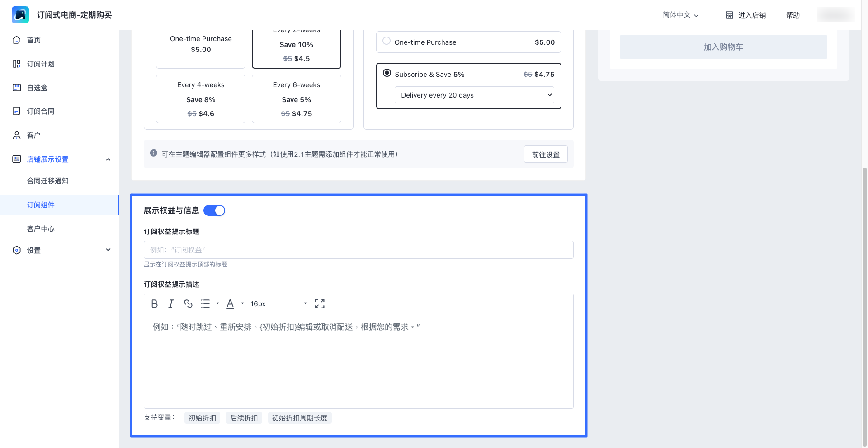Click the 订阅计划 sidebar icon
This screenshot has height=448, width=868.
pos(17,64)
